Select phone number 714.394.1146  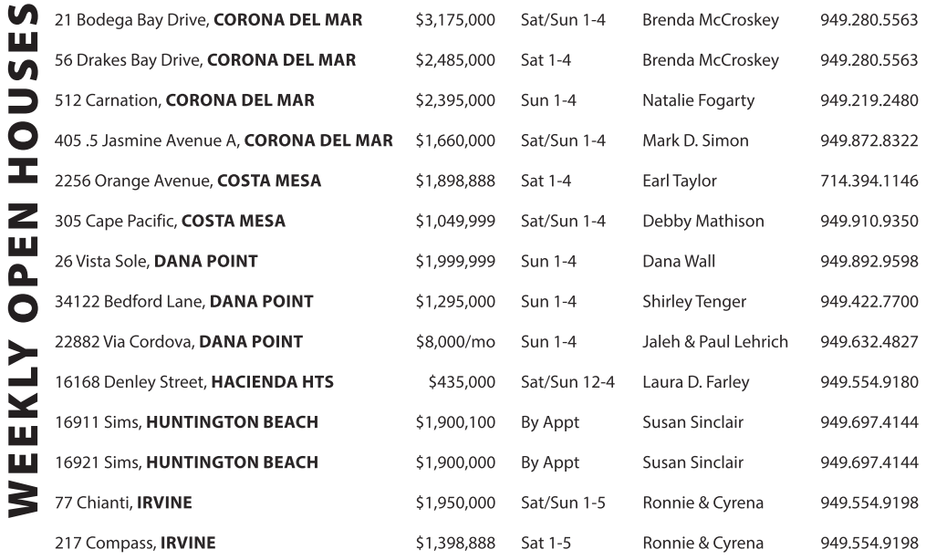click(869, 181)
